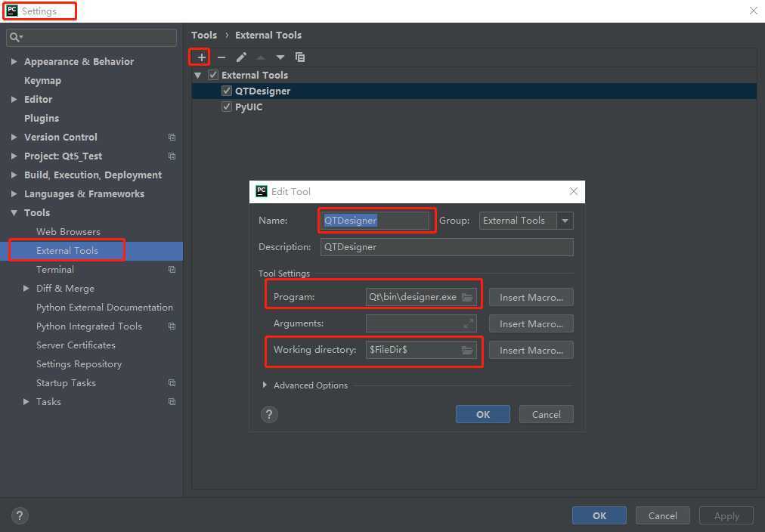765x532 pixels.
Task: Move tool down with the down arrow
Action: pos(280,57)
